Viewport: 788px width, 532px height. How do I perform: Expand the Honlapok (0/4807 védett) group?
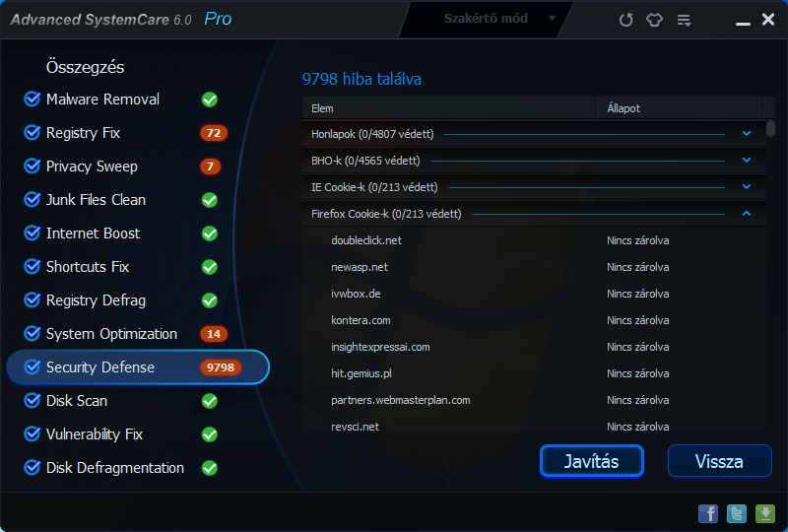747,134
